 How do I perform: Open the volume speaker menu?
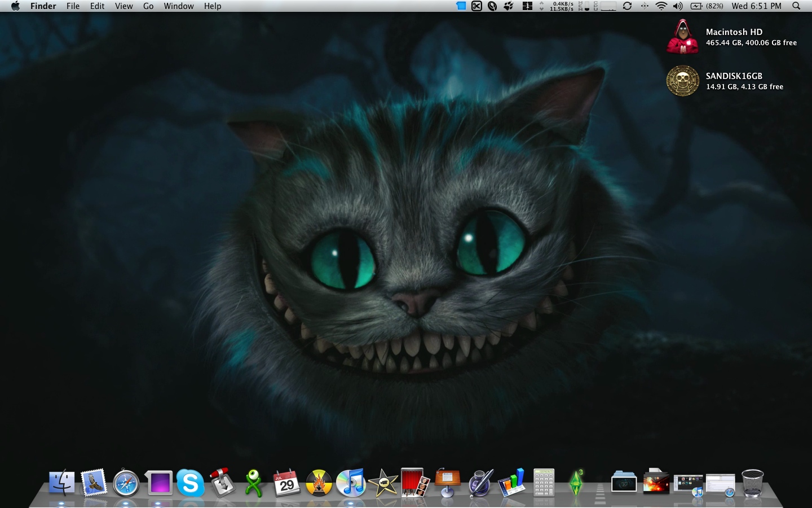[x=678, y=6]
